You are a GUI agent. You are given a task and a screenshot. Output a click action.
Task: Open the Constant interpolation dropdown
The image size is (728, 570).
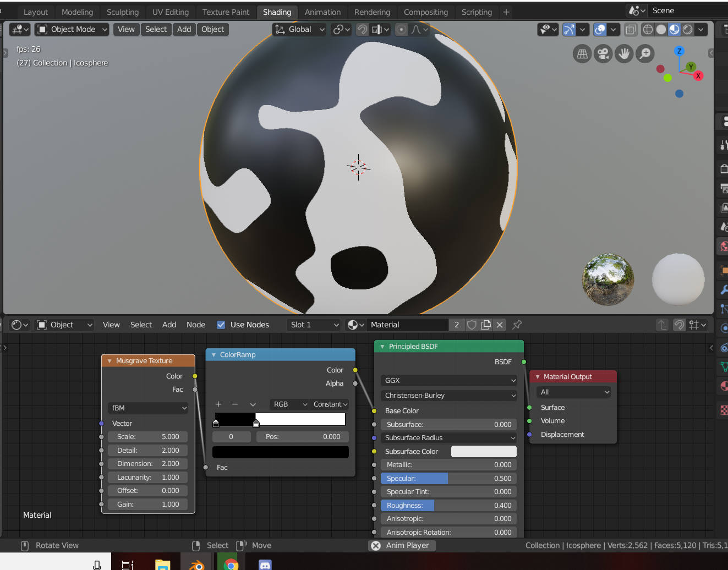click(x=330, y=404)
